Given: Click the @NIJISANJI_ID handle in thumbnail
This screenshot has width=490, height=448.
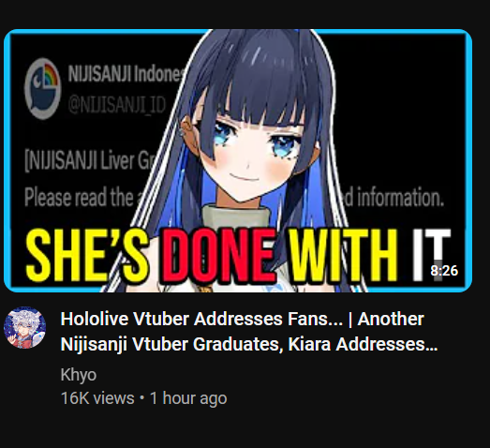Looking at the screenshot, I should click(x=117, y=106).
